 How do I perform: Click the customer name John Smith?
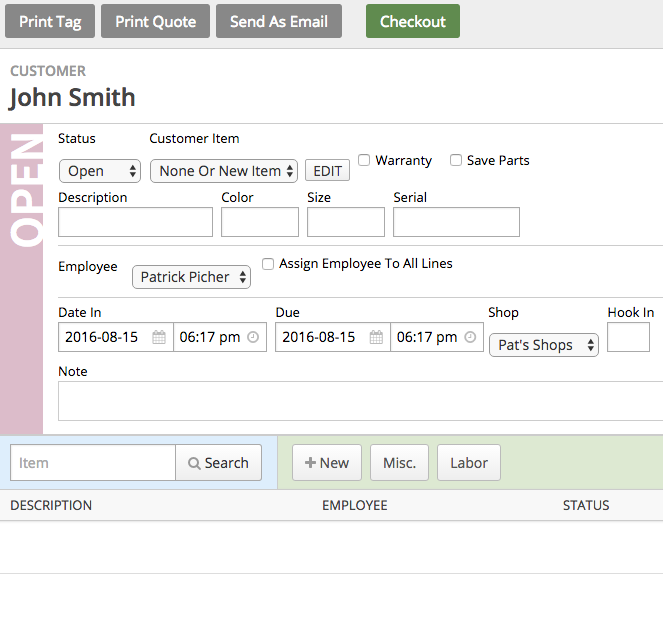72,98
